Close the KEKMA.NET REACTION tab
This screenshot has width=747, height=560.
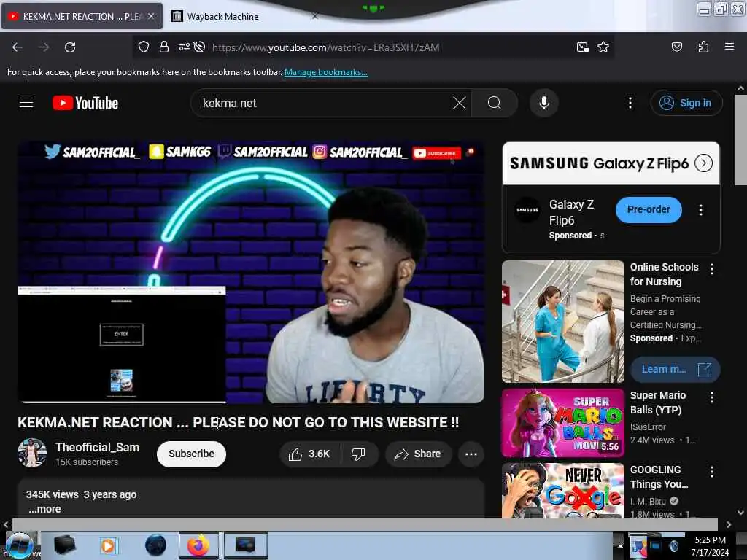point(151,16)
